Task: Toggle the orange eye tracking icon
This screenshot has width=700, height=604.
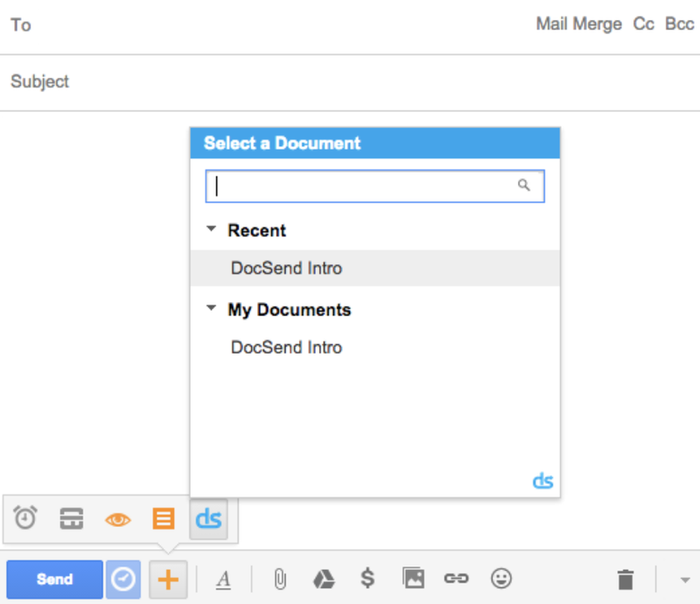Action: coord(118,520)
